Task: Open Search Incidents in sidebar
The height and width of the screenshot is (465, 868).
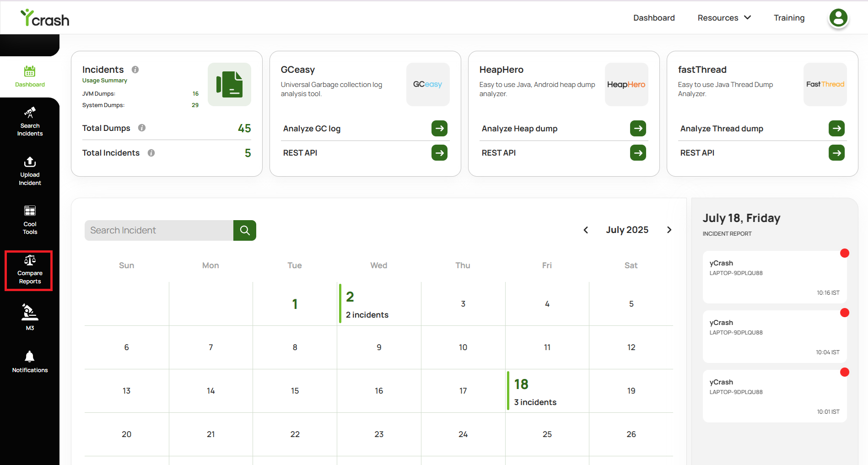Action: click(x=30, y=122)
